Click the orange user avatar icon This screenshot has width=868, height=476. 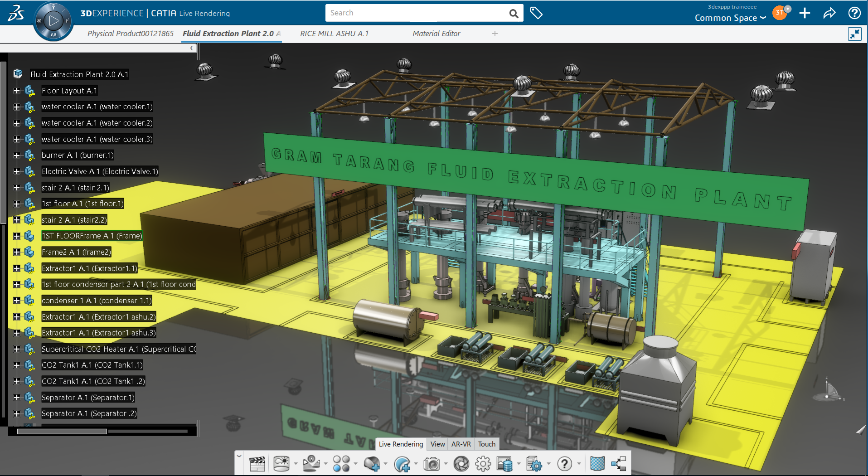point(780,13)
